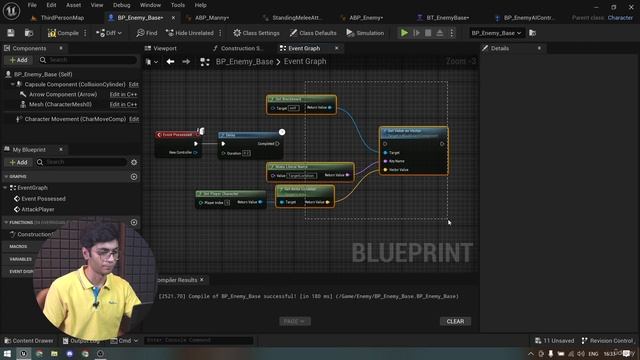Image resolution: width=640 pixels, height=360 pixels.
Task: Close the Compiler Results tab
Action: tap(202, 280)
